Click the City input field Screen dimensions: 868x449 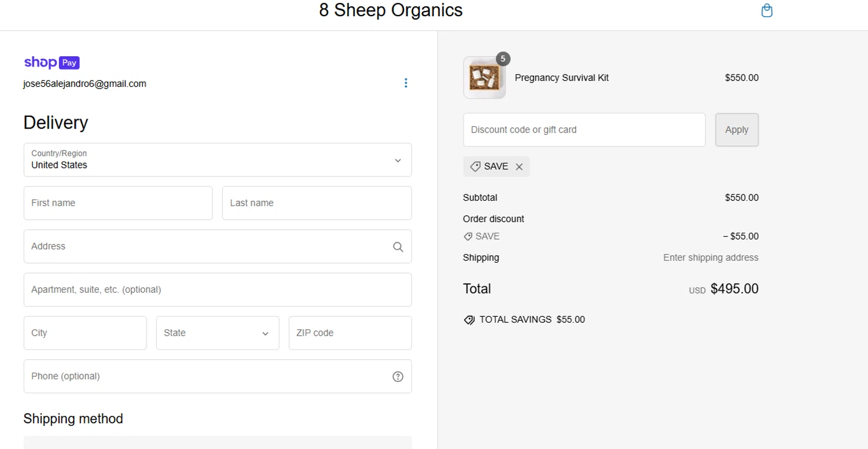pos(85,333)
